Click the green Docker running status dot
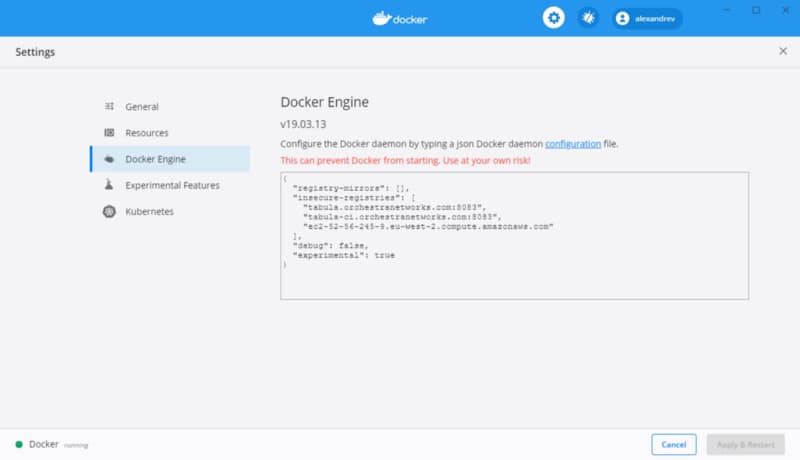Viewport: 800px width, 460px height. point(19,444)
